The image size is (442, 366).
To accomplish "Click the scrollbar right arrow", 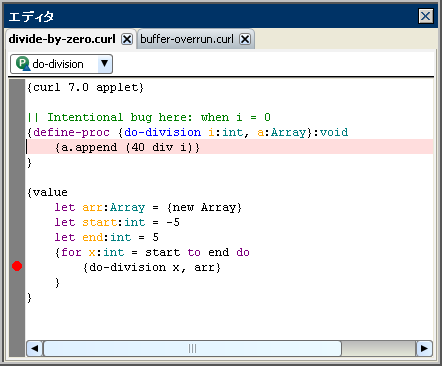I will [x=424, y=349].
